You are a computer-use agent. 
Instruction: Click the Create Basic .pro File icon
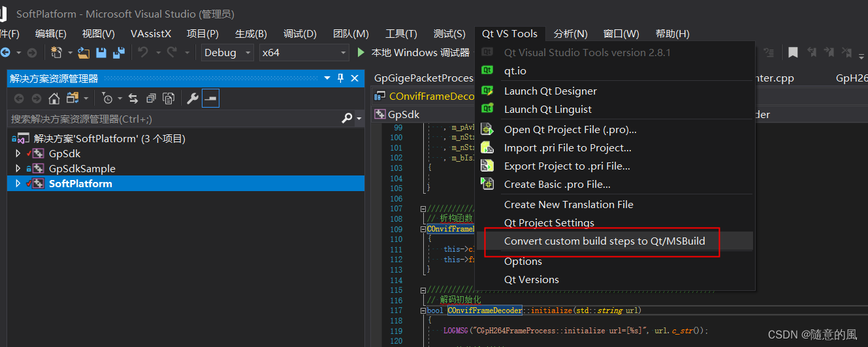click(487, 184)
